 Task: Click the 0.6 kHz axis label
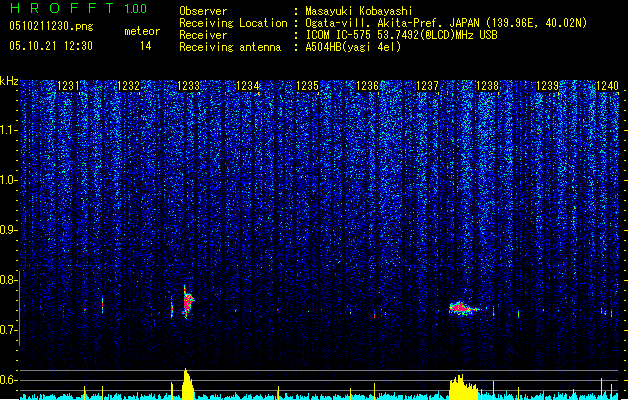click(x=8, y=380)
